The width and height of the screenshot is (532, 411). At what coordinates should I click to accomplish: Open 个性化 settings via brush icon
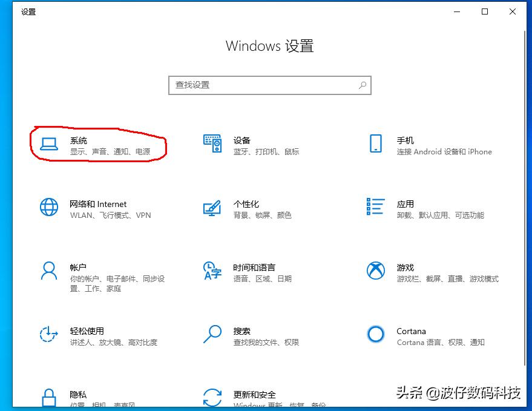212,209
